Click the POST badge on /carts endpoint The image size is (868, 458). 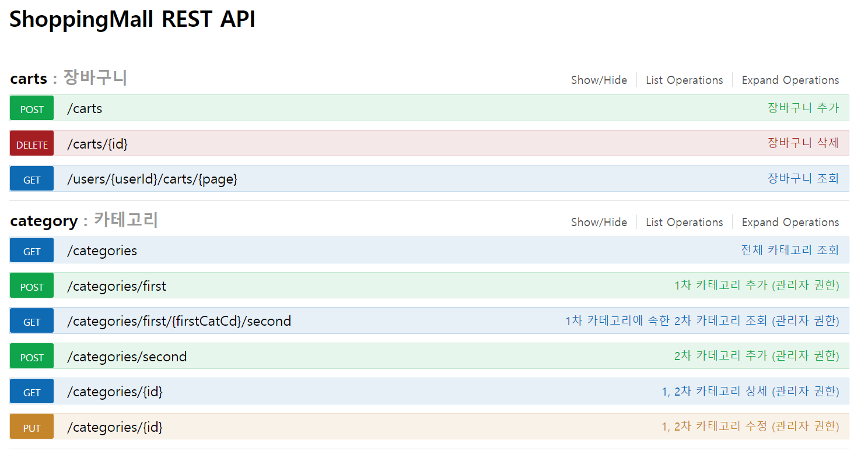tap(31, 108)
